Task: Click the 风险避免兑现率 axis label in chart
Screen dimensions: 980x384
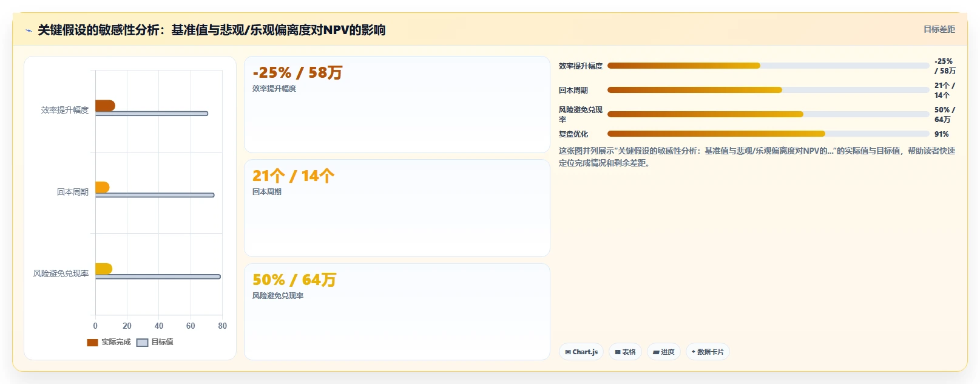Action: pos(61,273)
